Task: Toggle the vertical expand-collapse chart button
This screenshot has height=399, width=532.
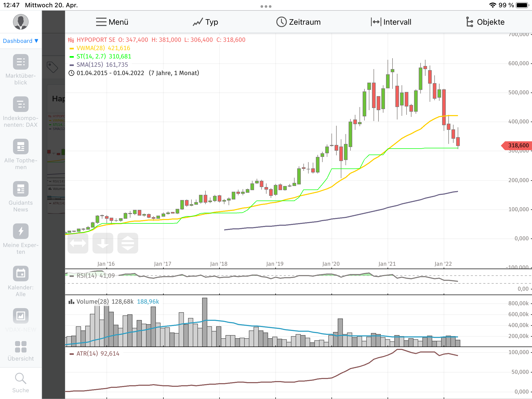Action: (x=128, y=243)
